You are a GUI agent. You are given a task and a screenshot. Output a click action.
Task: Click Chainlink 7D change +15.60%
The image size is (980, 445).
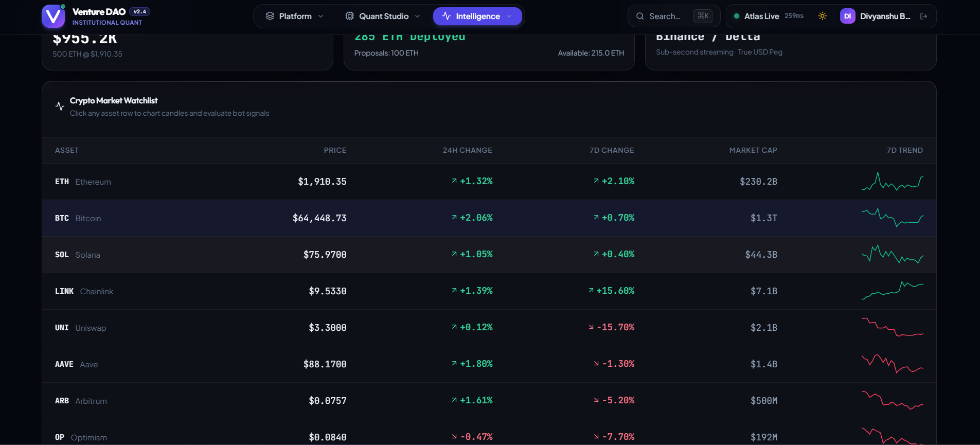615,291
